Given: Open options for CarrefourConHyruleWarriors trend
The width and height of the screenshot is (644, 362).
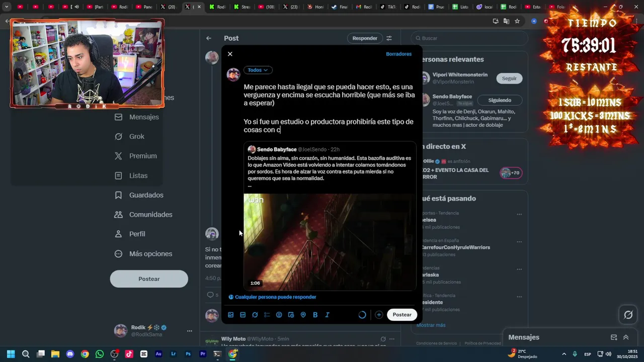Looking at the screenshot, I should (519, 241).
